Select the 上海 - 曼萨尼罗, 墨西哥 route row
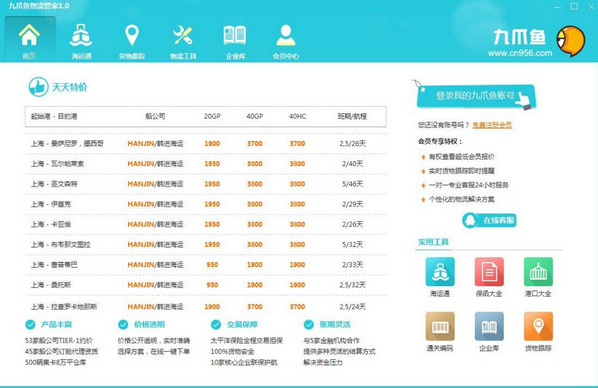 click(206, 144)
